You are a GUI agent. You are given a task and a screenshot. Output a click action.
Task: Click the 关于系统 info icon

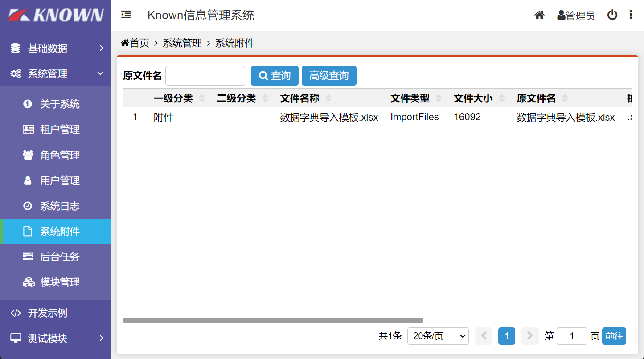tap(28, 104)
